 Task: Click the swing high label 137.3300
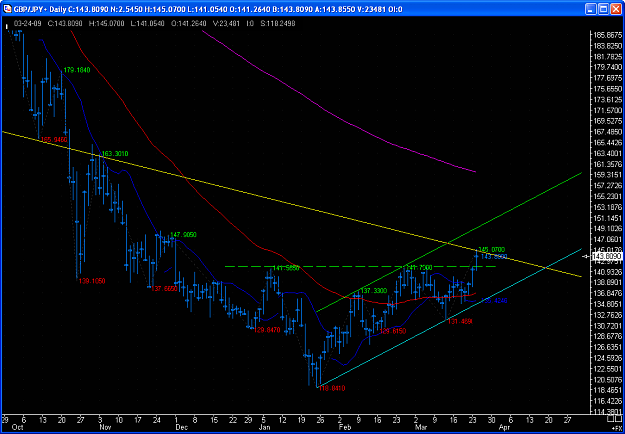click(374, 291)
